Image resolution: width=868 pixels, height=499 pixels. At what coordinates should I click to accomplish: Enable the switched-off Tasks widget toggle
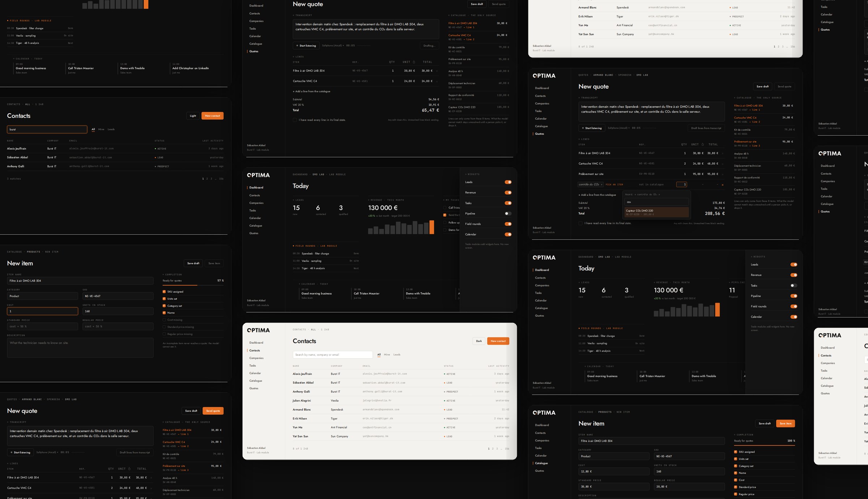(794, 285)
